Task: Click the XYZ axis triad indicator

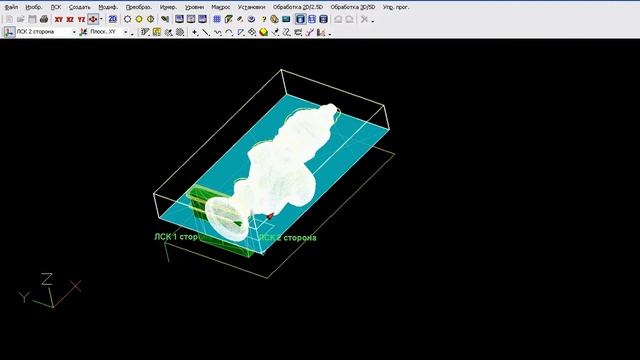Action: tap(50, 291)
